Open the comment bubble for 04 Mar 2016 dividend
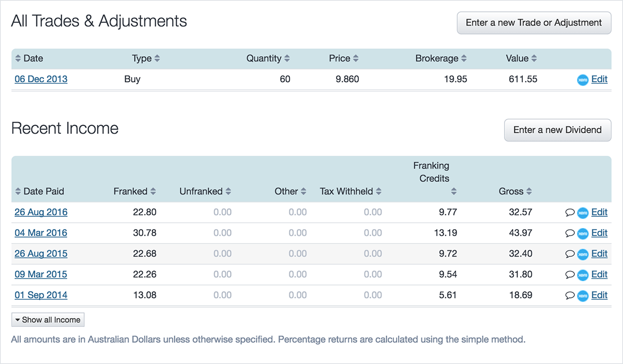The width and height of the screenshot is (623, 364). point(570,233)
